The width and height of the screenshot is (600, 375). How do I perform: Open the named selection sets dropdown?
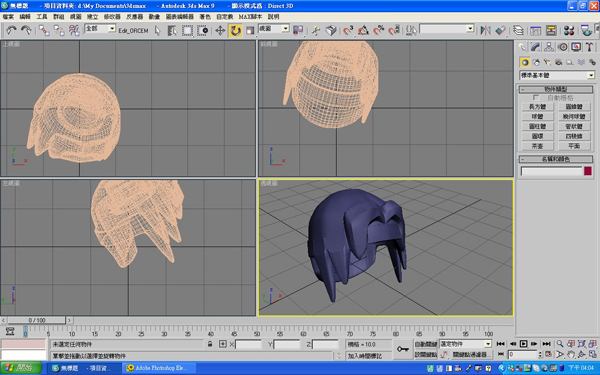[447, 29]
